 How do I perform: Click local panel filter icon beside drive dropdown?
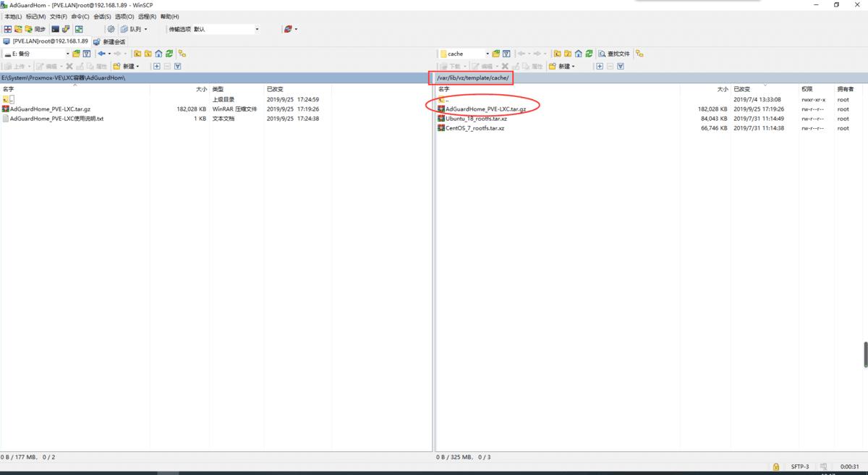[87, 54]
